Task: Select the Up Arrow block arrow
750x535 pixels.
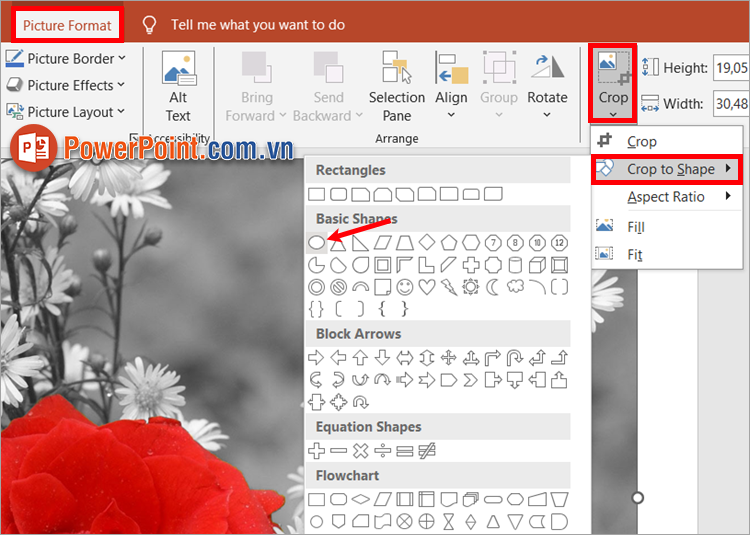Action: [360, 358]
